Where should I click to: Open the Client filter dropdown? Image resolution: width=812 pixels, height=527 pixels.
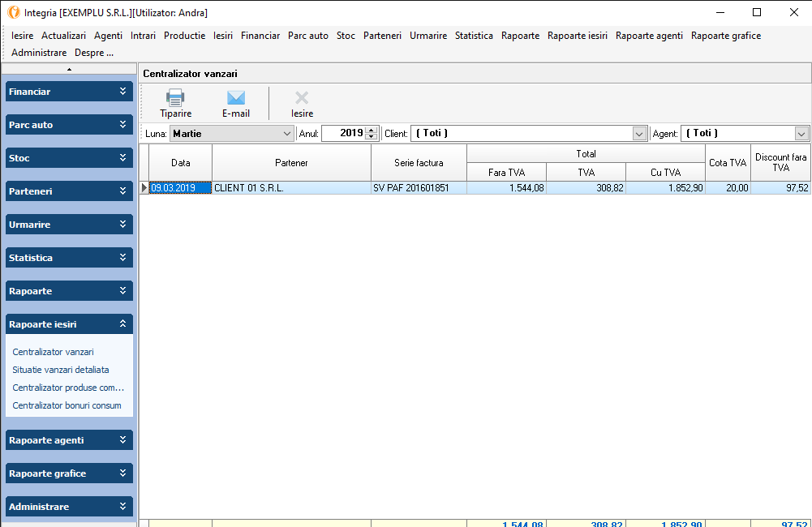(x=639, y=134)
